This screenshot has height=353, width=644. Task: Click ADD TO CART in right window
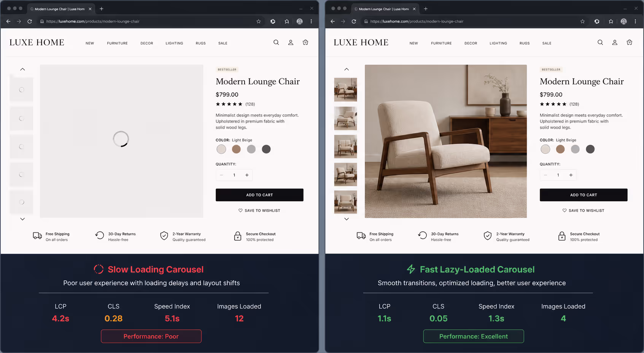click(x=584, y=195)
